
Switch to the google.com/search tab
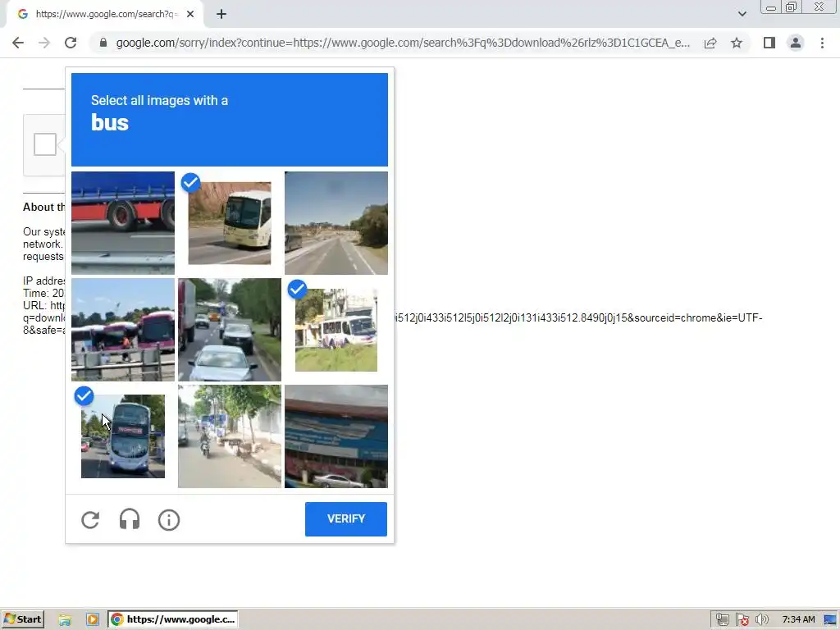(x=104, y=14)
